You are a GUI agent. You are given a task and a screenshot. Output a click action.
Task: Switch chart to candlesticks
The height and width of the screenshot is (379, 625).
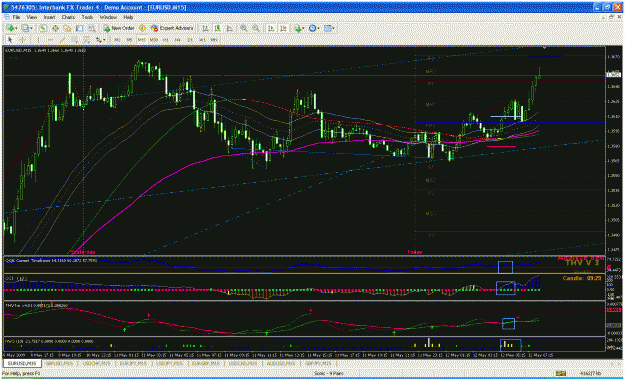click(217, 28)
